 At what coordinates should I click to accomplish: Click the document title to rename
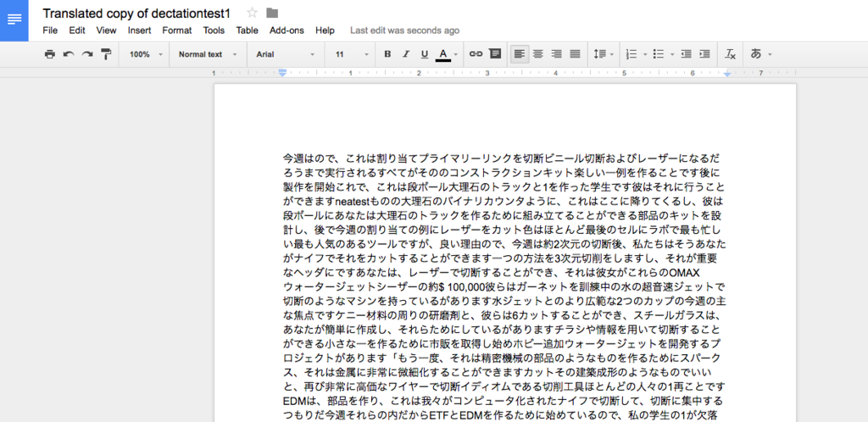tap(136, 14)
